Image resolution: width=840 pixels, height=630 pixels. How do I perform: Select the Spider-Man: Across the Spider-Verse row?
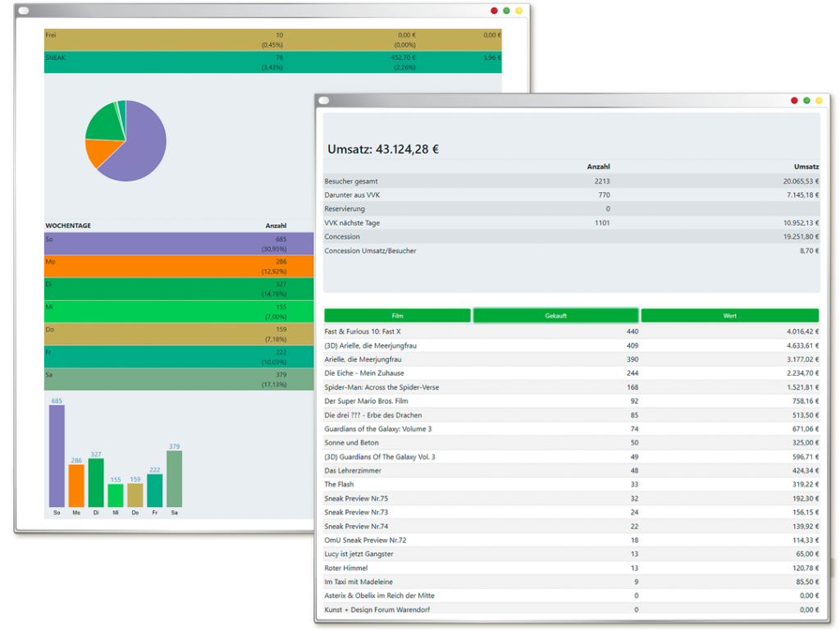(x=571, y=387)
